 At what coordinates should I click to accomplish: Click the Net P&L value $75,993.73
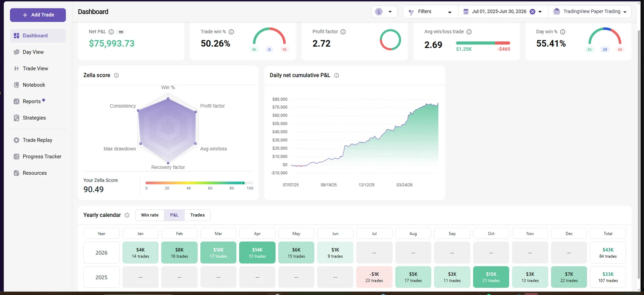click(112, 43)
